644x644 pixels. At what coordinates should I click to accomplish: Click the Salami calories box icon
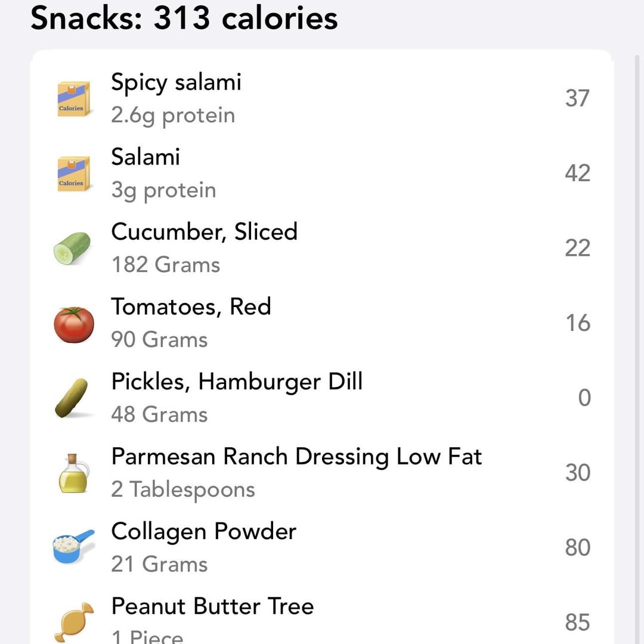pyautogui.click(x=72, y=172)
